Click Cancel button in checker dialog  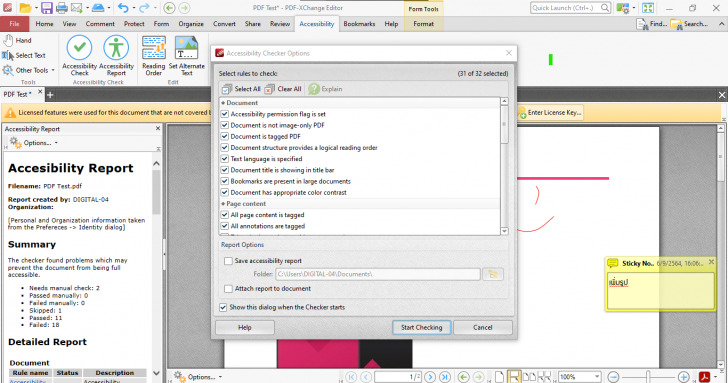pos(483,327)
